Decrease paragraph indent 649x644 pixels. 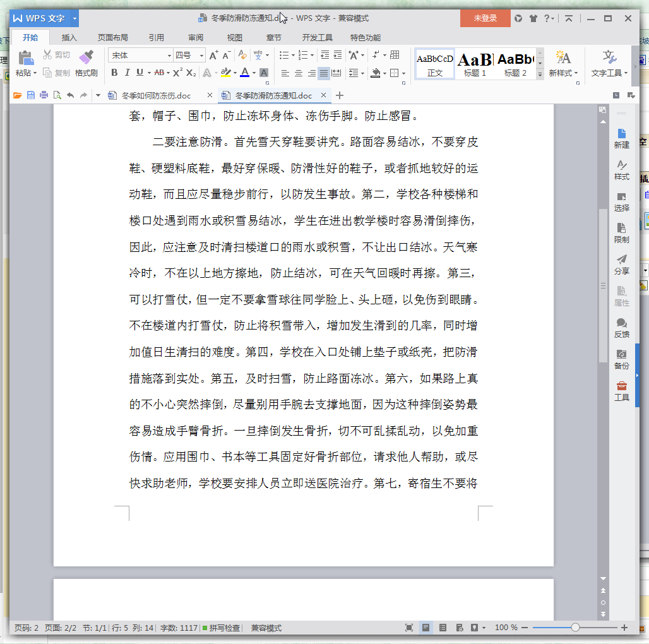coord(325,55)
